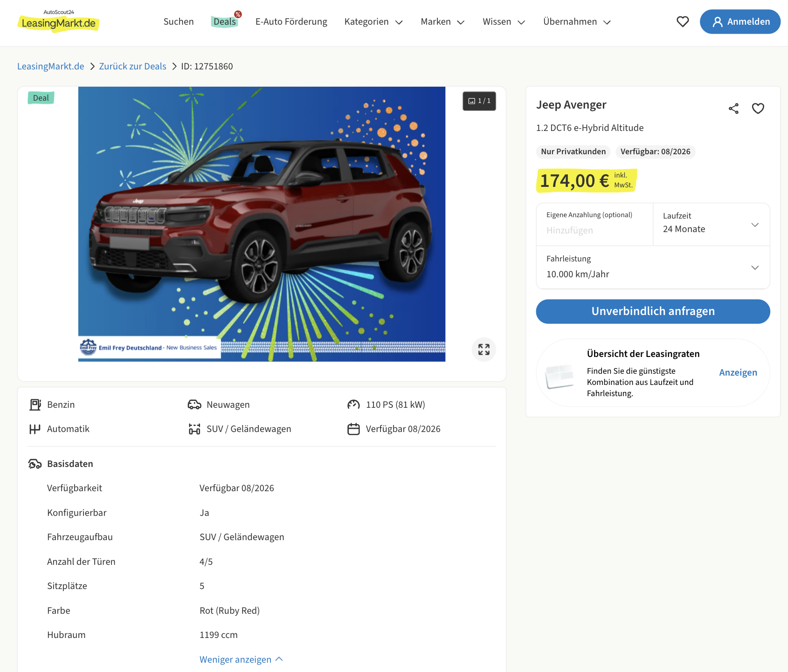Expand the car image to fullscreen

(x=484, y=350)
